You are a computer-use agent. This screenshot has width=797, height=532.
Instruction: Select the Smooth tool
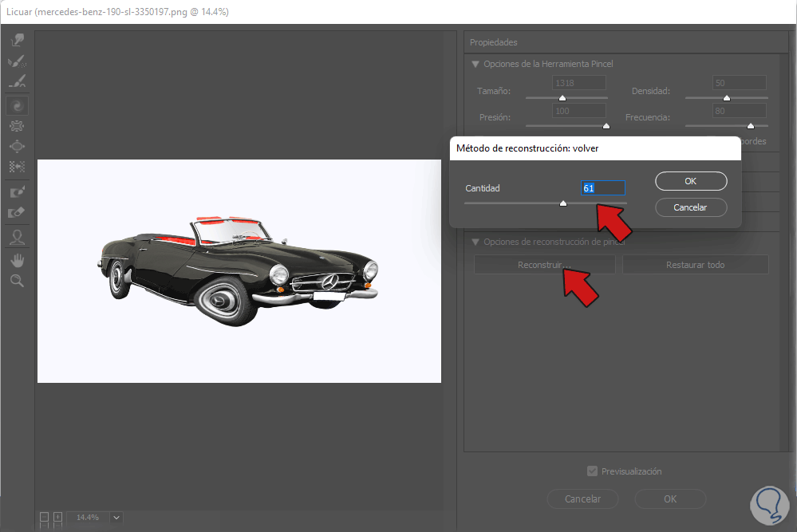click(x=17, y=82)
